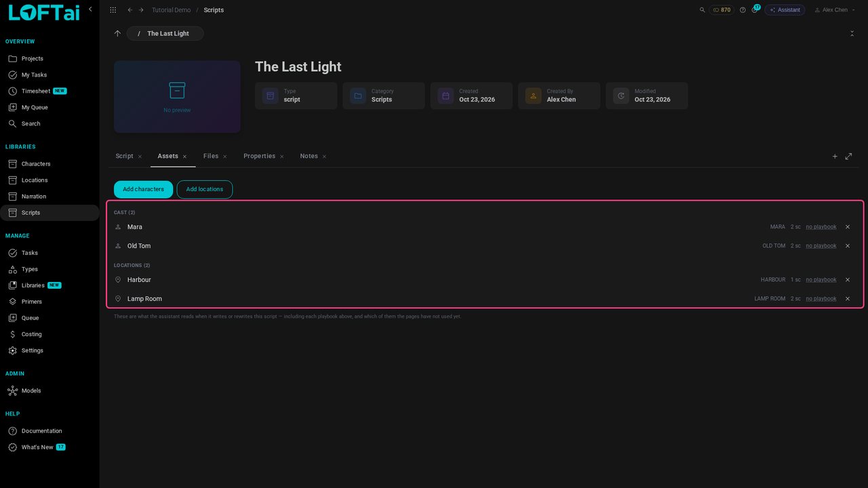Remove the Harbour location
868x488 pixels.
pyautogui.click(x=847, y=280)
